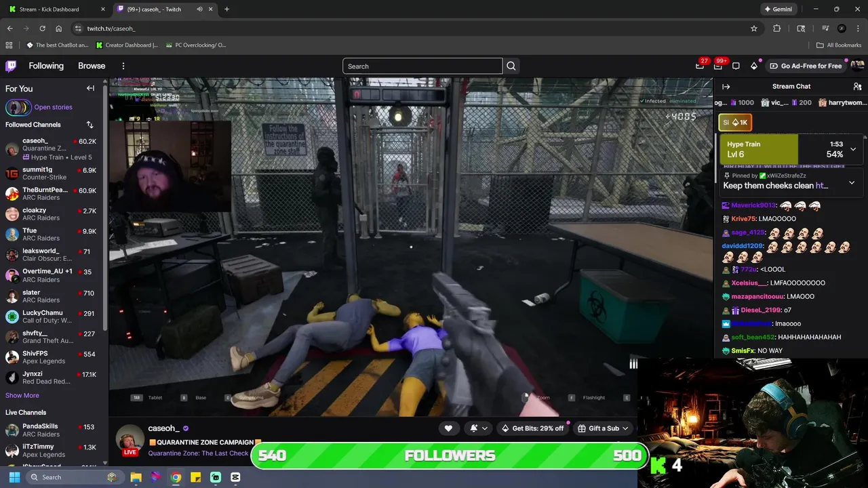Click Windows taskbar Search box
This screenshot has height=488, width=868.
pyautogui.click(x=74, y=477)
